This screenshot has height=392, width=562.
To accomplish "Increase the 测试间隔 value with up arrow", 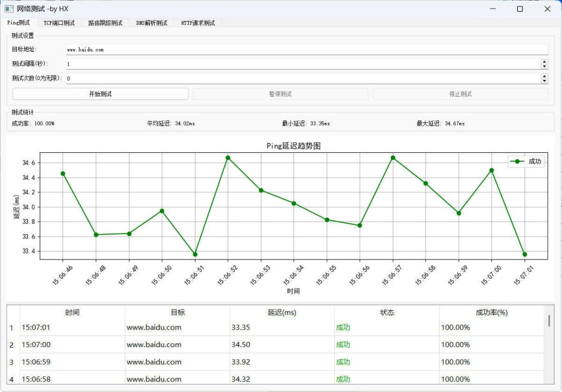I will (544, 61).
